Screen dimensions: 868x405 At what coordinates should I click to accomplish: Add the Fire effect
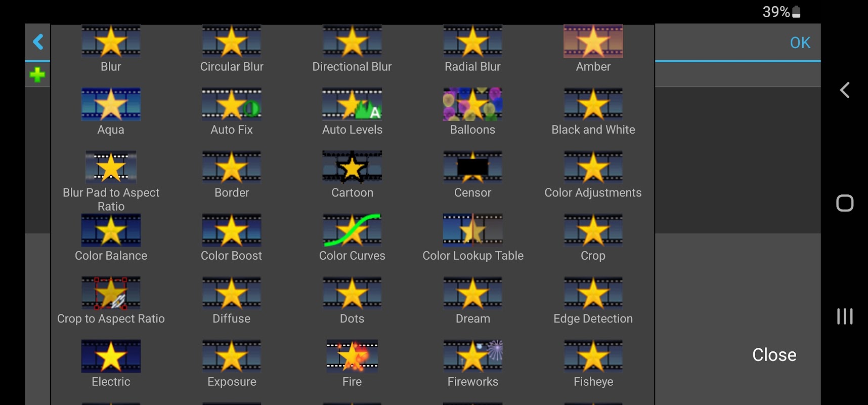click(x=352, y=356)
